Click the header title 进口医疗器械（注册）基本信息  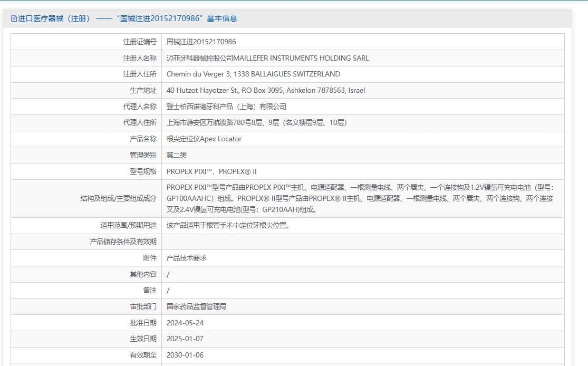(x=128, y=18)
